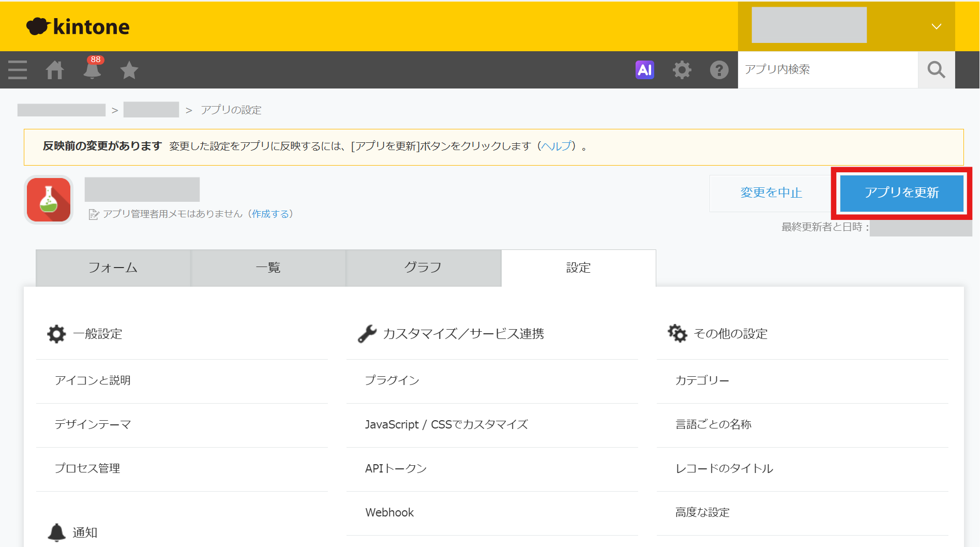This screenshot has width=980, height=547.
Task: Click the アプリを更新 button
Action: (902, 193)
